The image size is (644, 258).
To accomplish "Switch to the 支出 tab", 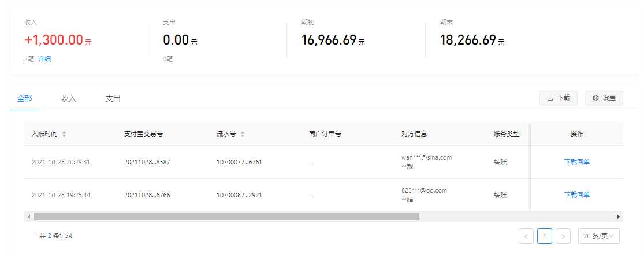I will [x=113, y=99].
